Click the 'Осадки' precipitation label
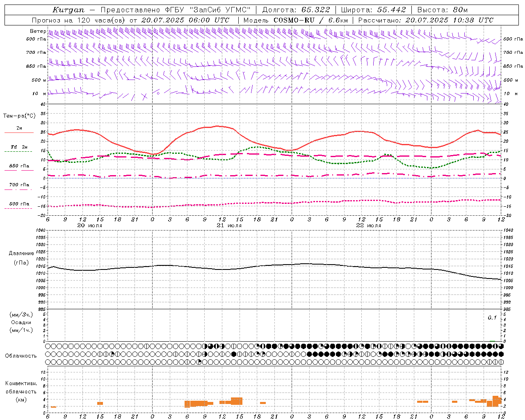 [21, 322]
